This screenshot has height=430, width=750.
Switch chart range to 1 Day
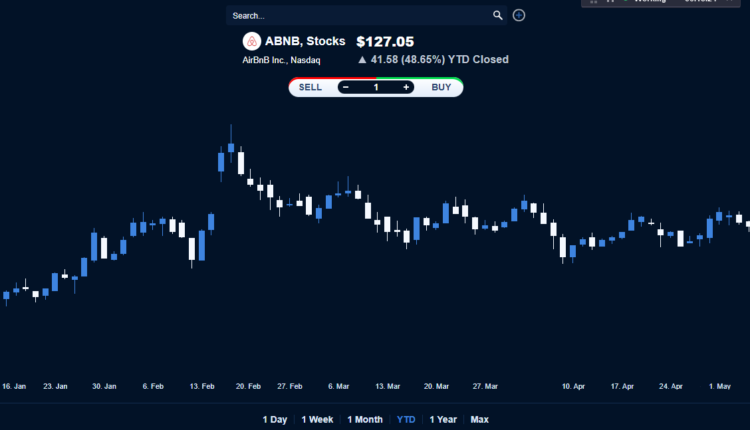coord(275,420)
